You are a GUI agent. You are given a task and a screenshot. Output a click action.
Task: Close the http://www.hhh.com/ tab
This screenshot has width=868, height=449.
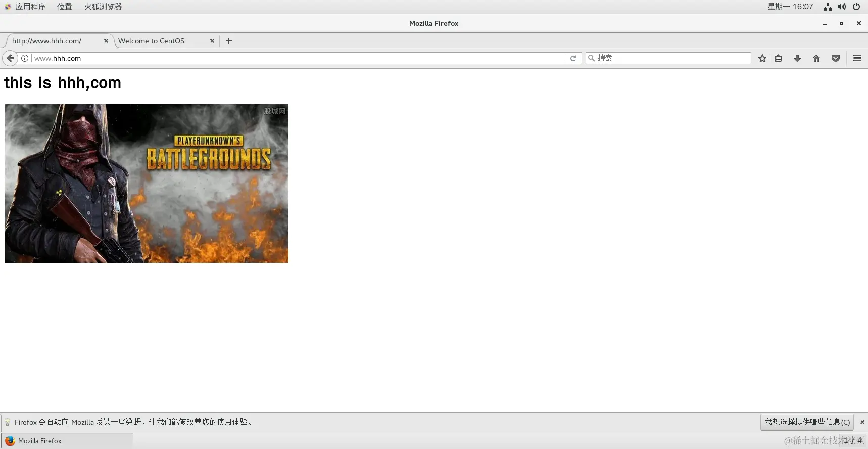106,41
